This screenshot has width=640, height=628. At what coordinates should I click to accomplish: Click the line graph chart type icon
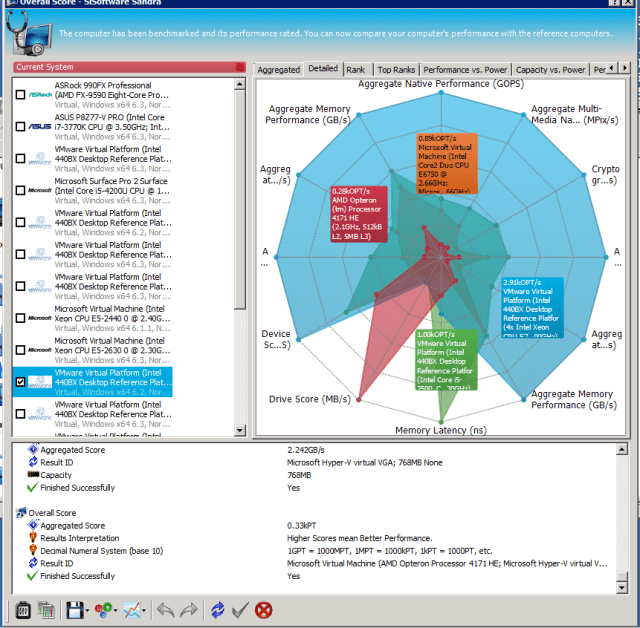click(131, 610)
